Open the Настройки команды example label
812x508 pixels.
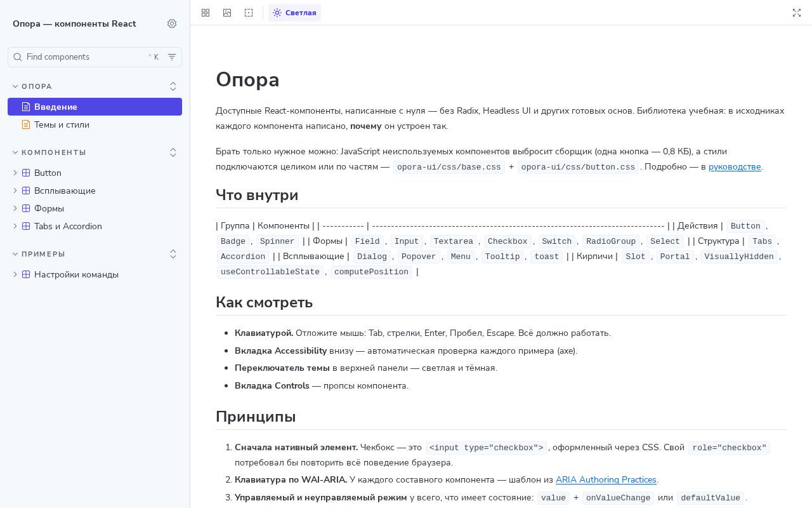[x=76, y=274]
